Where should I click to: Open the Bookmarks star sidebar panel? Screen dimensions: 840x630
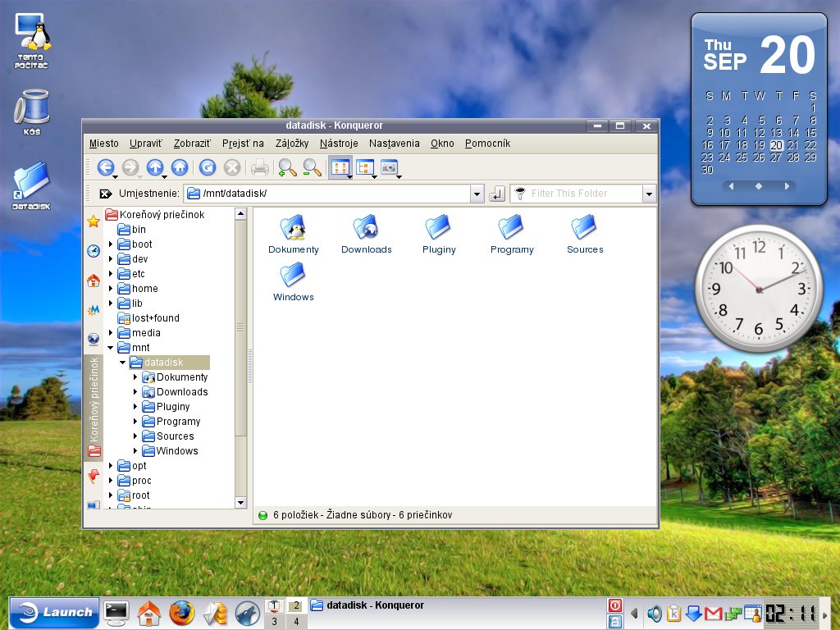[94, 221]
